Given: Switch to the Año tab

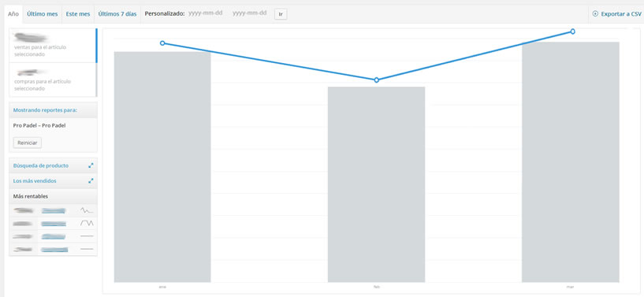Looking at the screenshot, I should [x=13, y=13].
